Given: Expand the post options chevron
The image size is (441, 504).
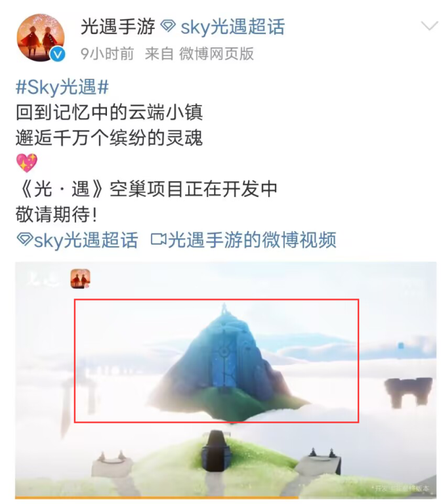Looking at the screenshot, I should point(429,26).
